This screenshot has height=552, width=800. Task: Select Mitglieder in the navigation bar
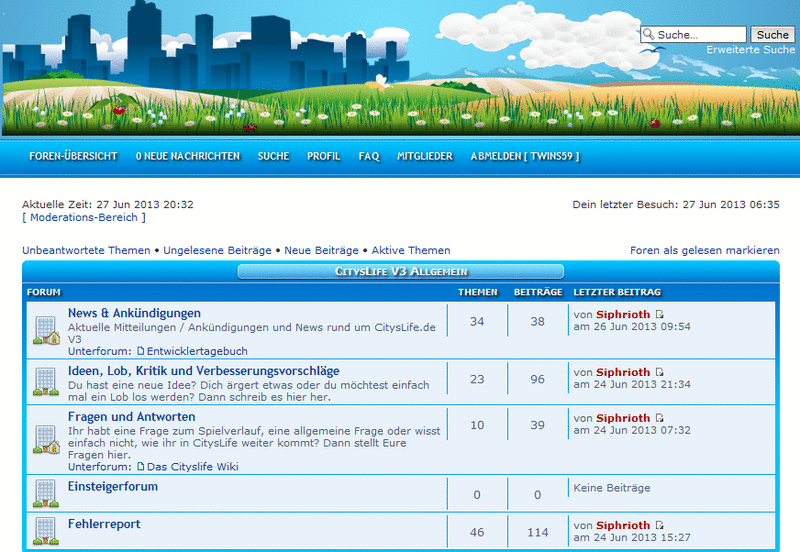424,156
